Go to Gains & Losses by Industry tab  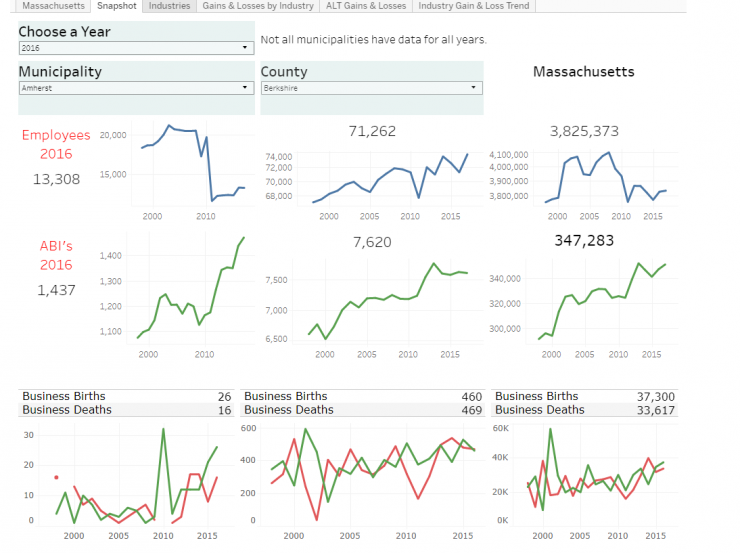tap(258, 6)
